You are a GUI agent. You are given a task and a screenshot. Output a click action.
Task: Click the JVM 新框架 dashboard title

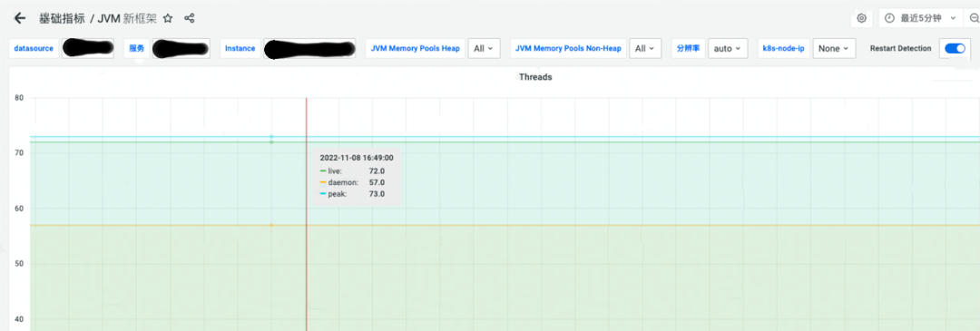click(127, 18)
